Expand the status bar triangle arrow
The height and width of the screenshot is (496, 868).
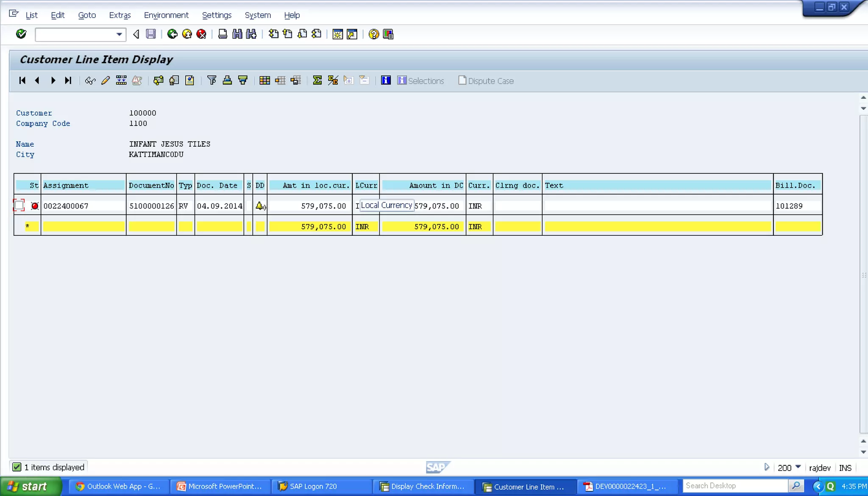[x=767, y=467]
